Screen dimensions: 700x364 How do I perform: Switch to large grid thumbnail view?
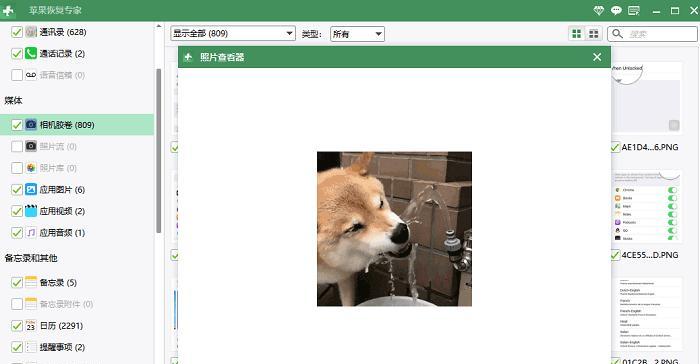click(577, 33)
